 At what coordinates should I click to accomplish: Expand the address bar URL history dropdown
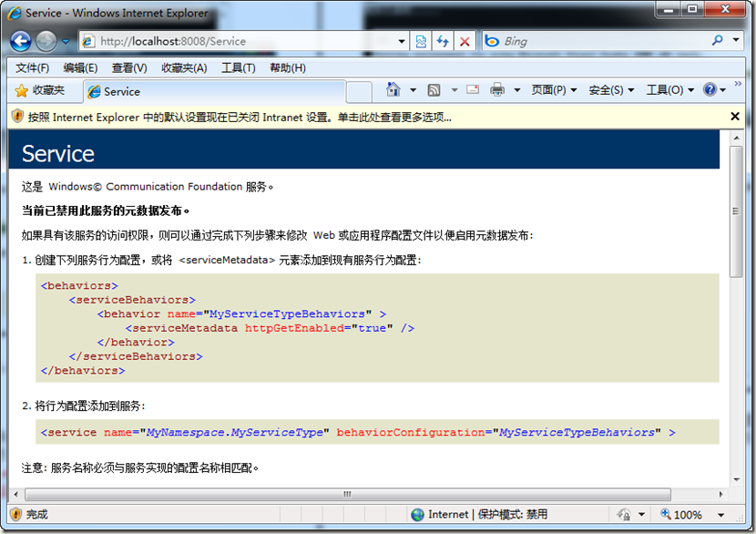[402, 42]
